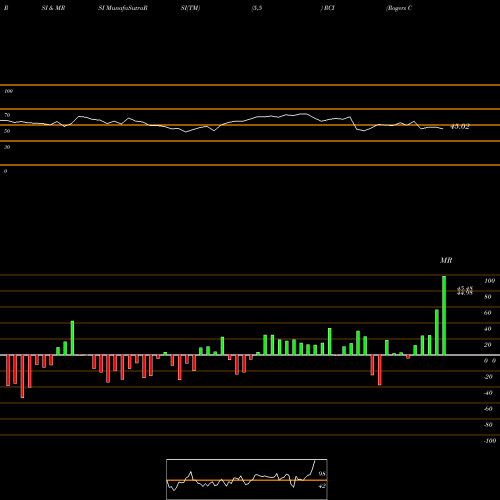Click the RSI axis label 30
Image resolution: width=500 pixels, height=500 pixels.
pyautogui.click(x=7, y=147)
